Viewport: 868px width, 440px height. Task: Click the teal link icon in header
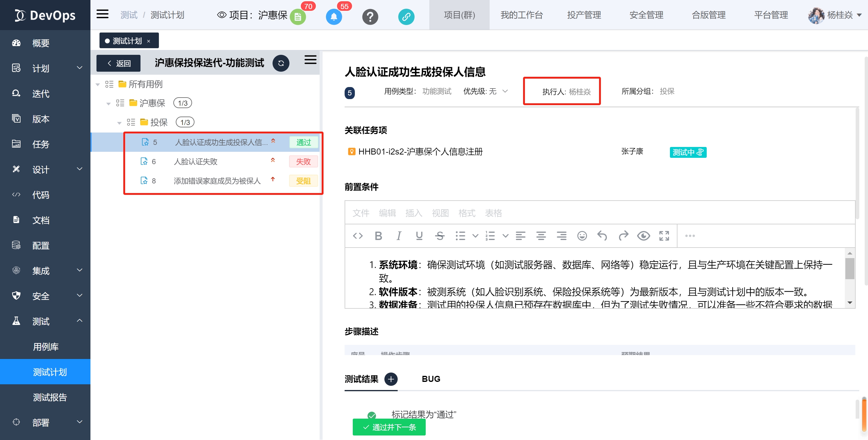tap(406, 17)
